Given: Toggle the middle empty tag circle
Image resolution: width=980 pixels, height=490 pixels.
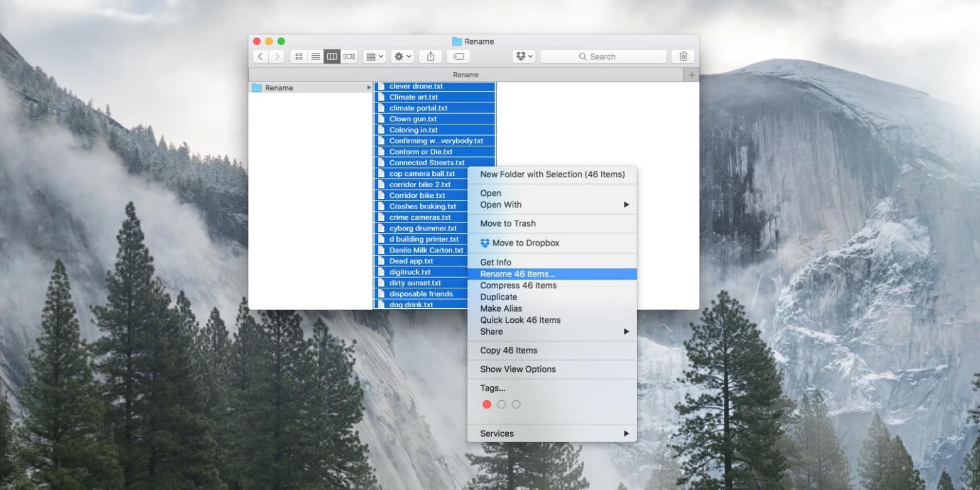Looking at the screenshot, I should pos(501,405).
